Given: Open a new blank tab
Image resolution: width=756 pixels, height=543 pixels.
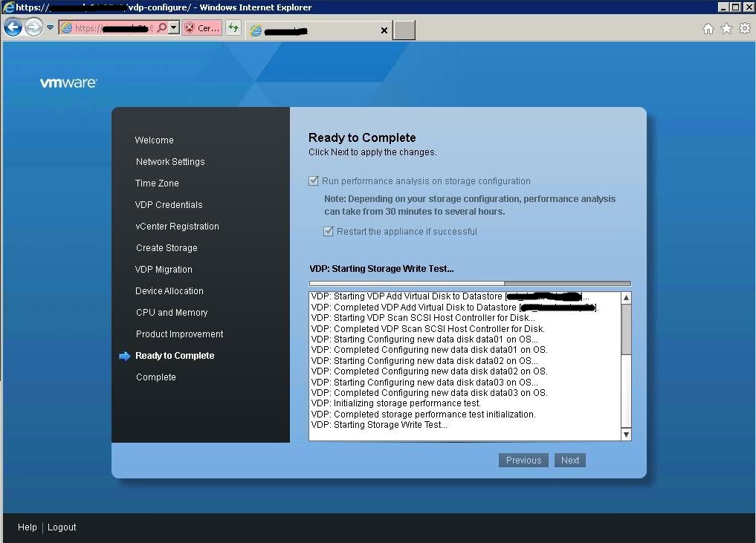Looking at the screenshot, I should point(404,30).
